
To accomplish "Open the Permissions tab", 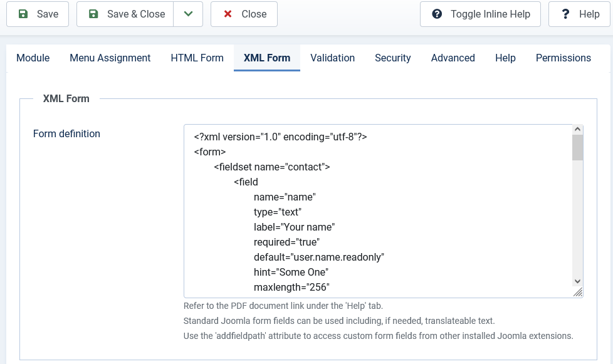I will pyautogui.click(x=563, y=58).
